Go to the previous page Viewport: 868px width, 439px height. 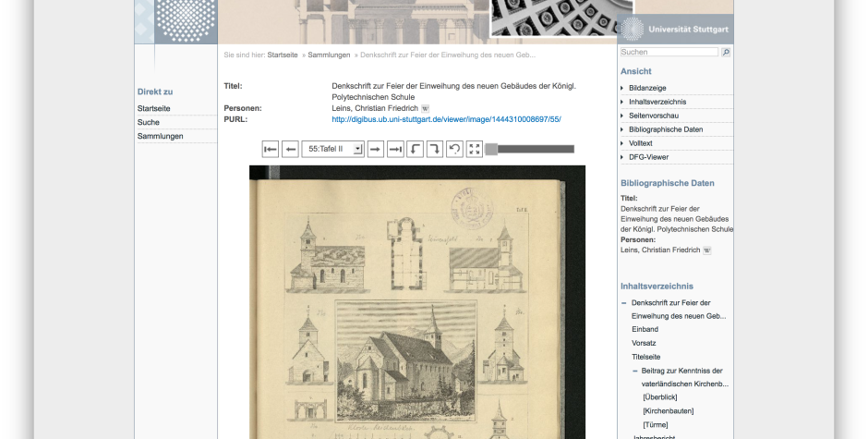[290, 149]
